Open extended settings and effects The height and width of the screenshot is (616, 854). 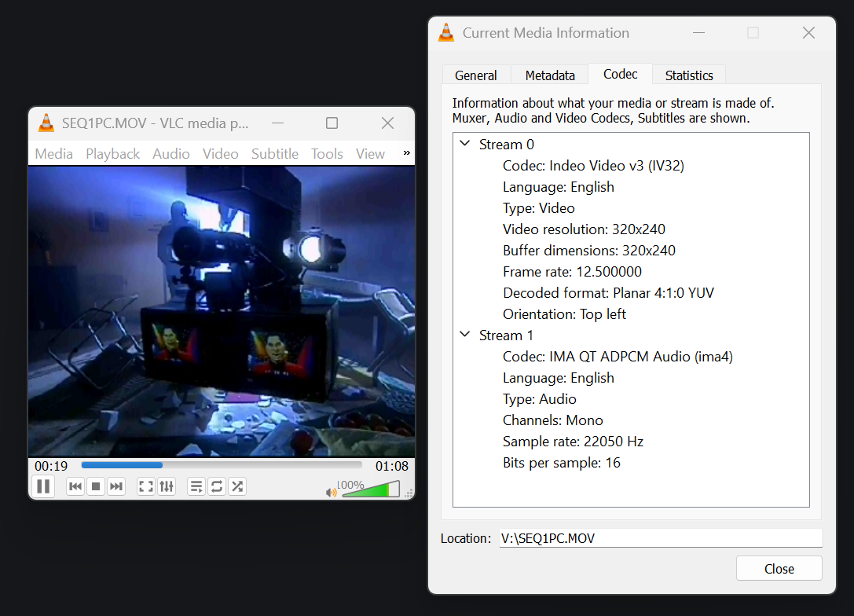[167, 487]
